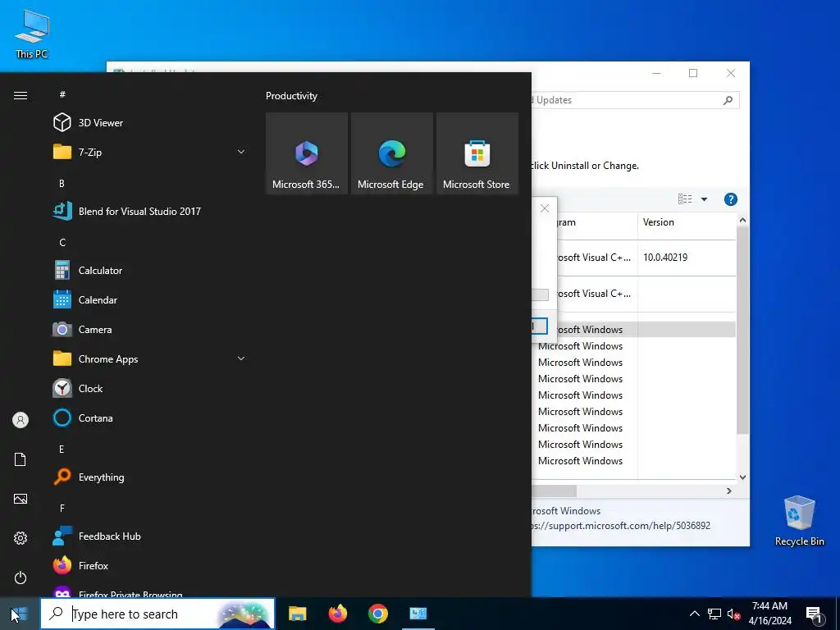This screenshot has height=630, width=840.
Task: Expand the Chrome Apps folder
Action: [x=150, y=359]
